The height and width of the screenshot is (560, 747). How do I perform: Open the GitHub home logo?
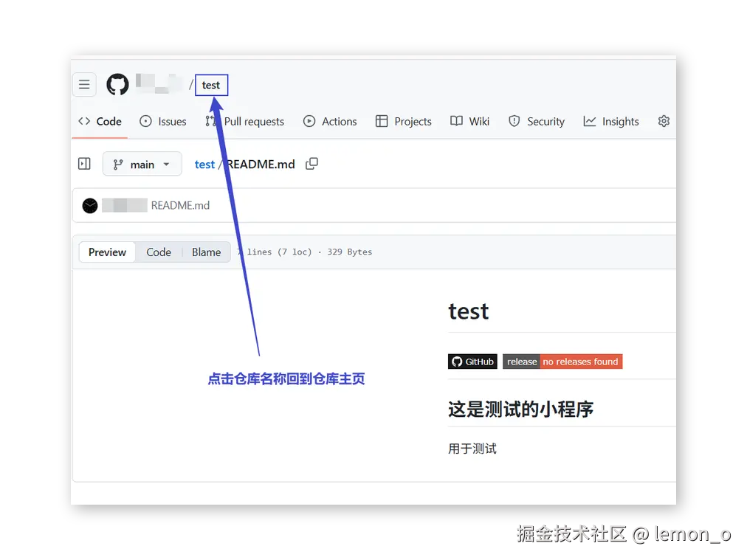tap(117, 84)
